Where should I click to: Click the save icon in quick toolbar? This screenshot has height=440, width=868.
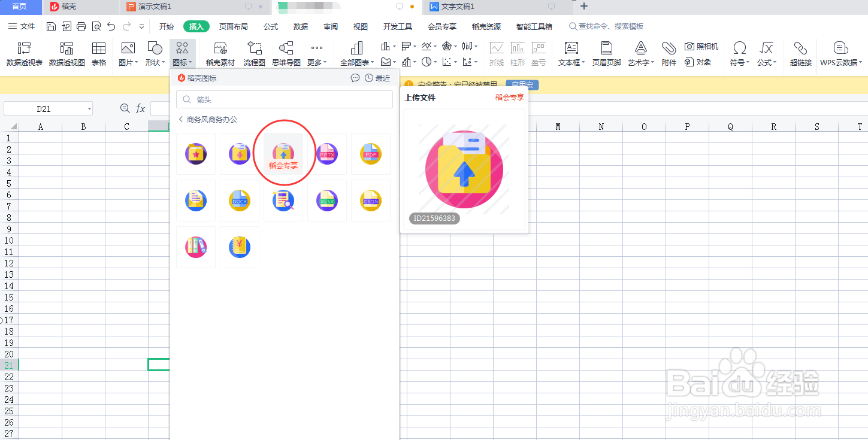52,26
